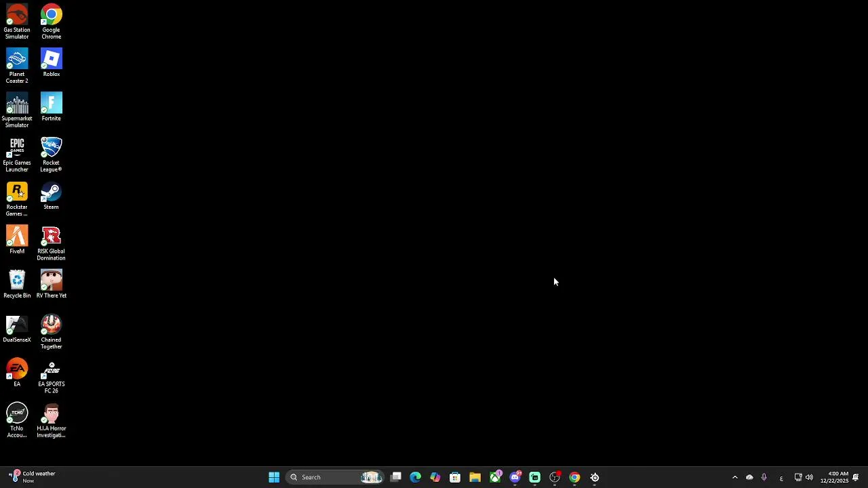Select the EA app desktop icon
This screenshot has height=488, width=868.
[x=17, y=373]
